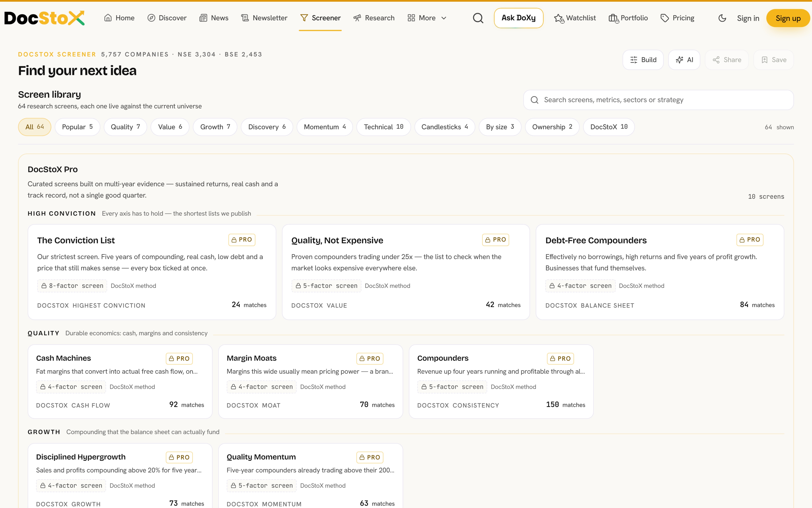The width and height of the screenshot is (812, 508).
Task: Click the Sign up button
Action: click(788, 18)
